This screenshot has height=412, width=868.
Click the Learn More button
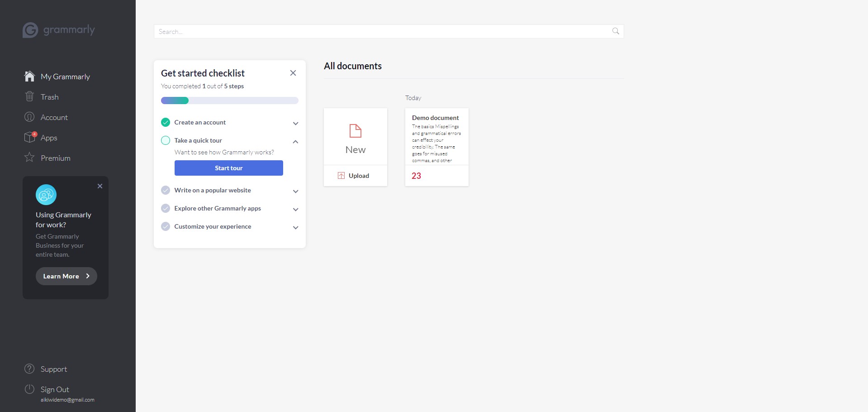(66, 276)
